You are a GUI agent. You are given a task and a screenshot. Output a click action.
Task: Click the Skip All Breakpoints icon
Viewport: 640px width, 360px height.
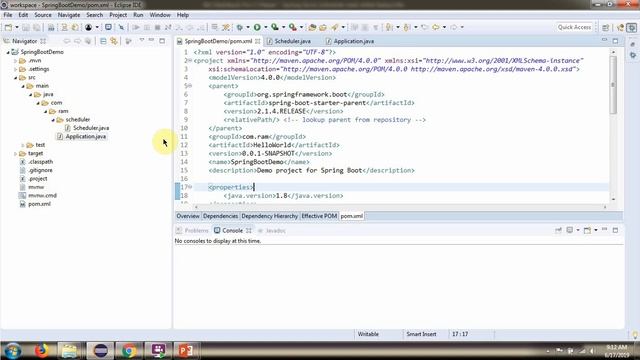pyautogui.click(x=121, y=27)
